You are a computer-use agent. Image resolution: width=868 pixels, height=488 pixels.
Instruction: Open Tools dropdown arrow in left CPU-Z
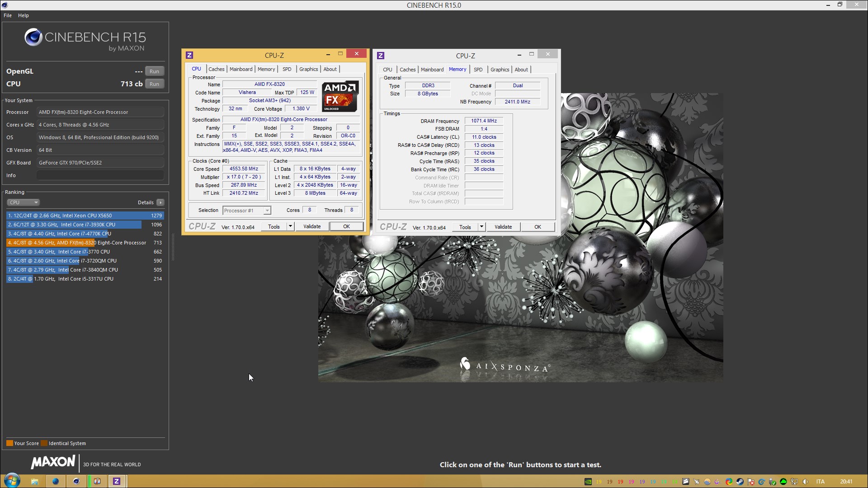coord(290,226)
